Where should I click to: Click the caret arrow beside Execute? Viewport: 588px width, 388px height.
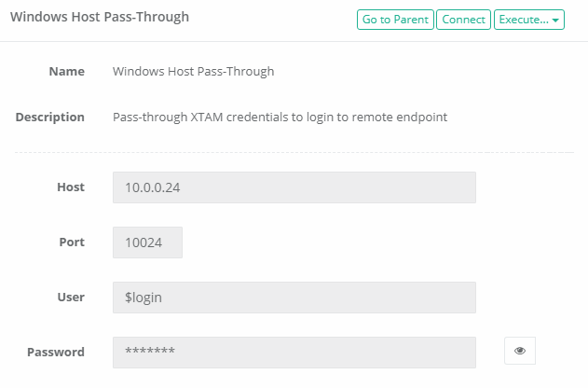(556, 21)
